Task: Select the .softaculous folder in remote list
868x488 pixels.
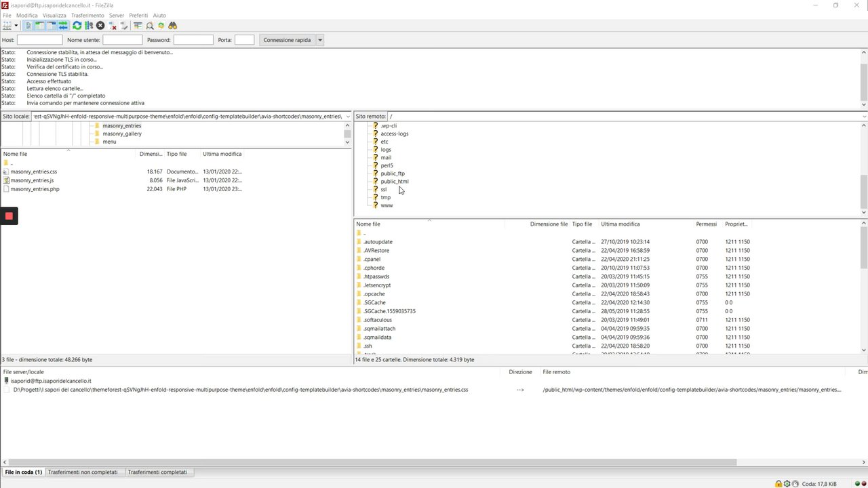Action: coord(378,320)
